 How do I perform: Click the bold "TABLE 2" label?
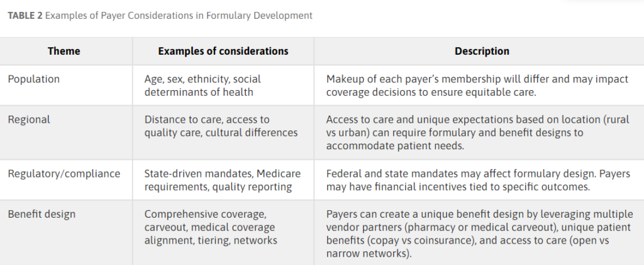(24, 16)
